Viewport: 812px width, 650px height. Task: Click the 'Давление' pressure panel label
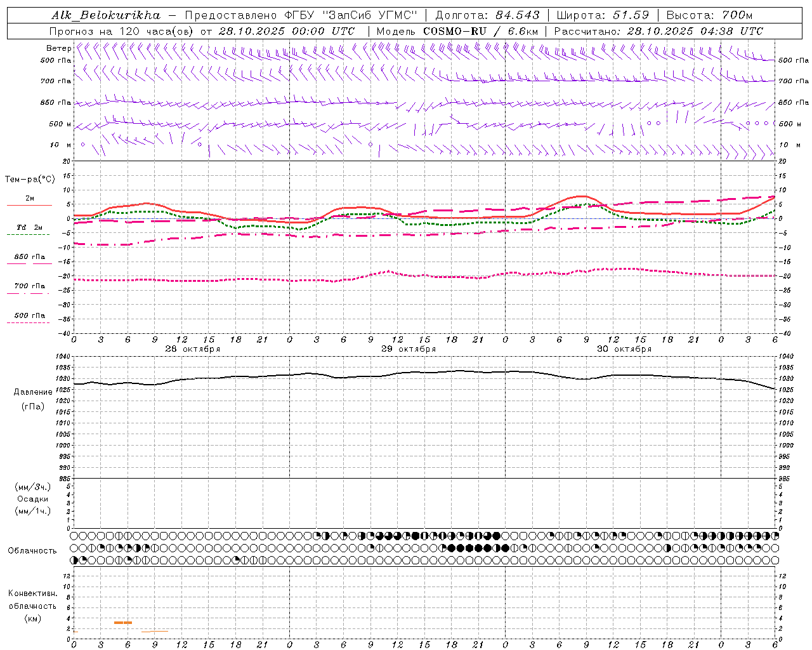(x=33, y=392)
